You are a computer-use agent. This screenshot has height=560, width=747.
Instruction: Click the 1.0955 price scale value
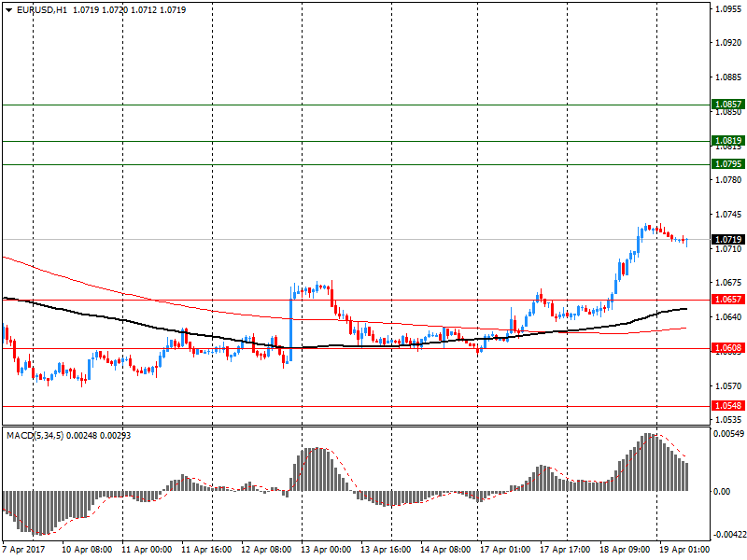[729, 8]
